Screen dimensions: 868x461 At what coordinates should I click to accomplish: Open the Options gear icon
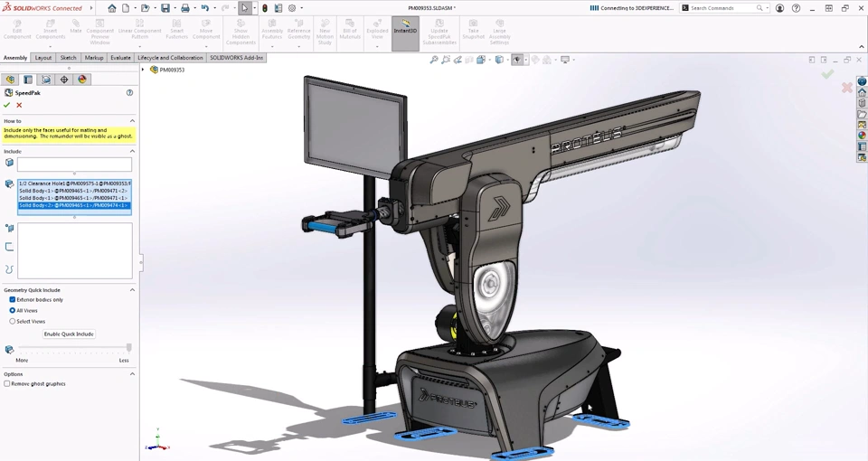pyautogui.click(x=292, y=8)
